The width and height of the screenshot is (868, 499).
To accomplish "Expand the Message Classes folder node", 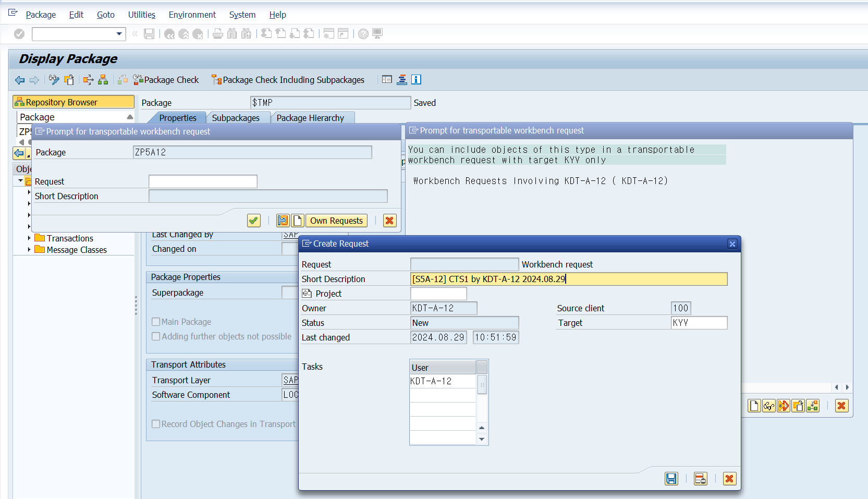I will point(29,250).
